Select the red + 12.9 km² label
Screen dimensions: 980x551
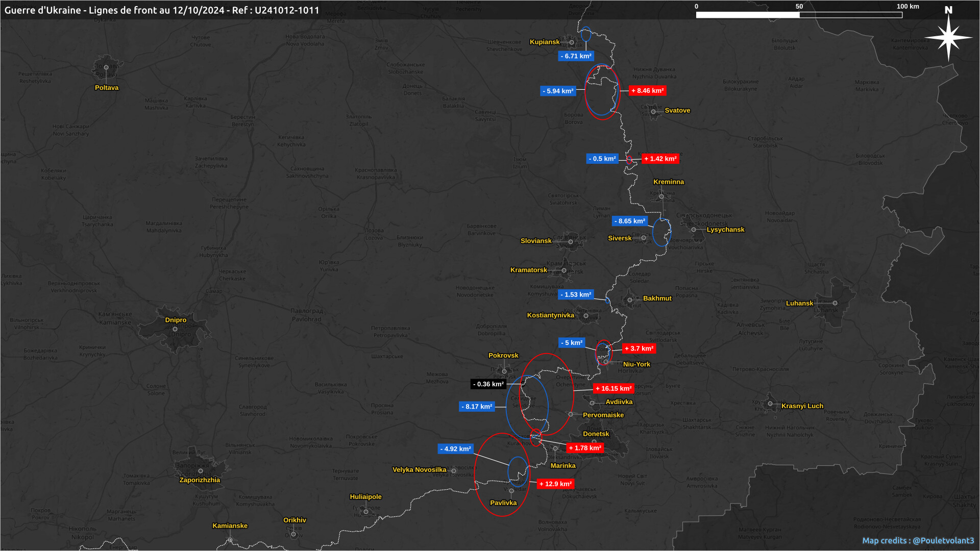pos(555,484)
